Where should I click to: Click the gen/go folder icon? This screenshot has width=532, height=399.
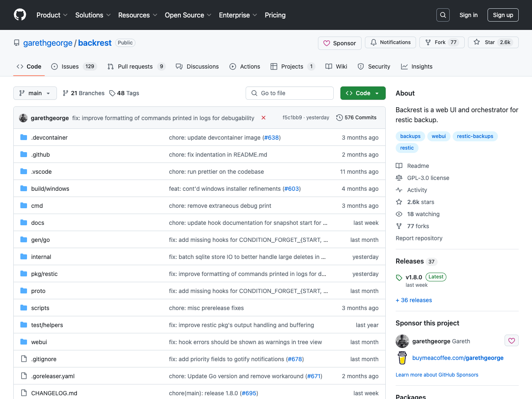(x=24, y=239)
